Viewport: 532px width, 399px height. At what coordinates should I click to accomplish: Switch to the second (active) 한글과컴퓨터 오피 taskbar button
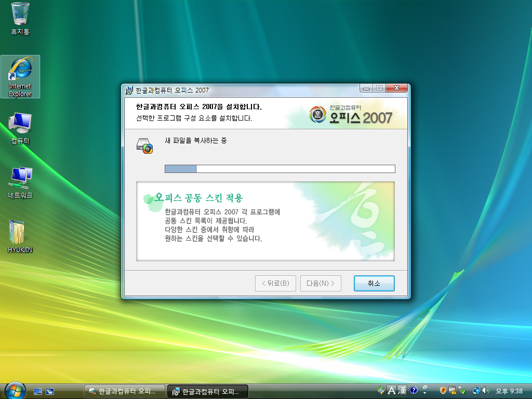coord(208,392)
